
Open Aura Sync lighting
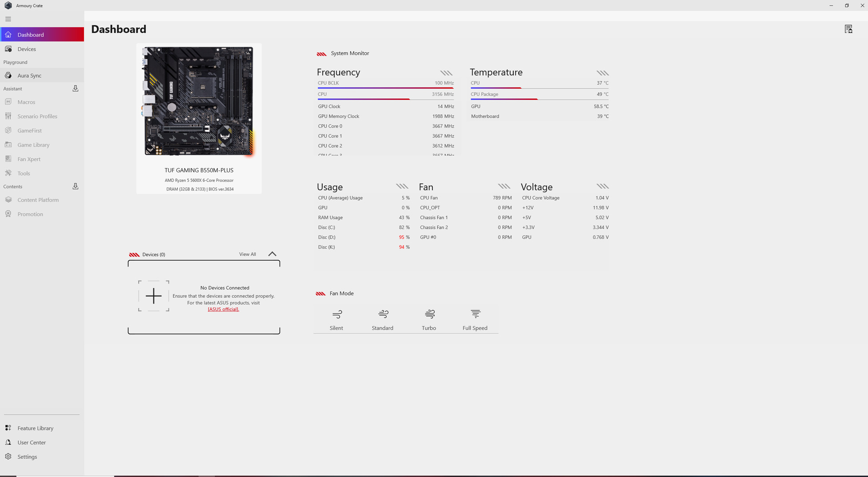pyautogui.click(x=42, y=76)
